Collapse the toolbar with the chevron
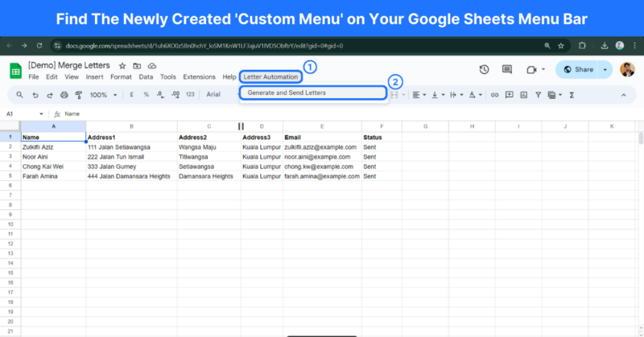 tap(623, 95)
